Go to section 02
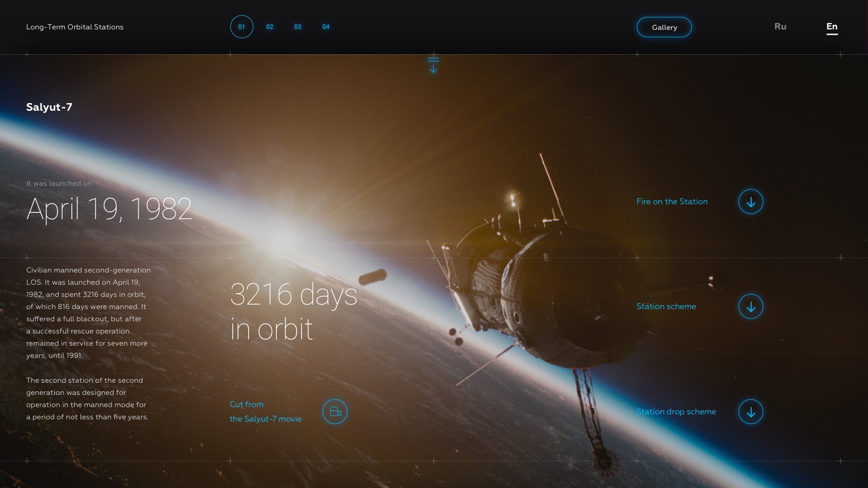 tap(270, 27)
